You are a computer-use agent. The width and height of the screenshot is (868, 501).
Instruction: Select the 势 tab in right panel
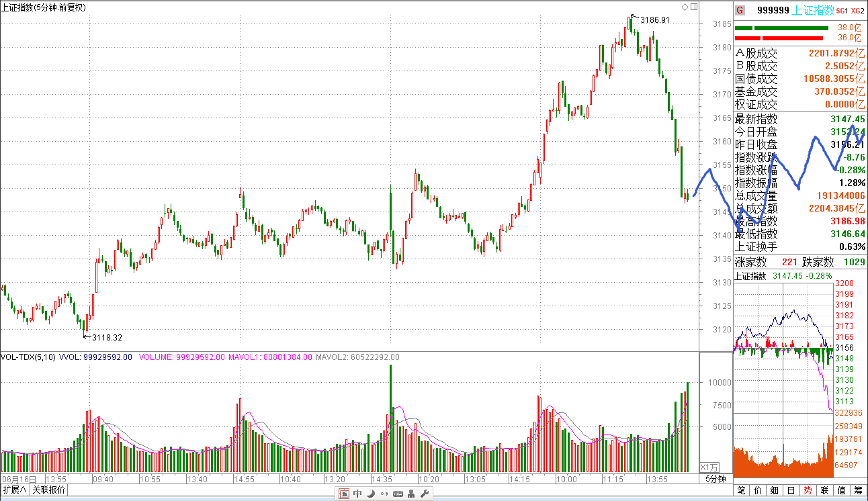pos(808,491)
